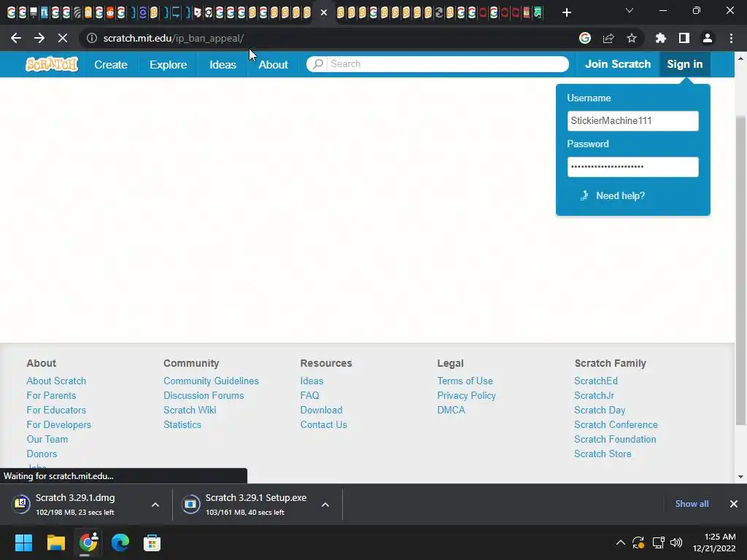This screenshot has height=560, width=747.
Task: Open the For Educators footer link
Action: click(x=56, y=410)
